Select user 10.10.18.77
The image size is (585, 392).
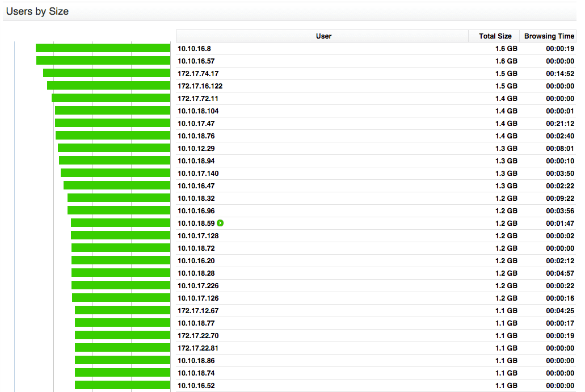click(x=196, y=323)
